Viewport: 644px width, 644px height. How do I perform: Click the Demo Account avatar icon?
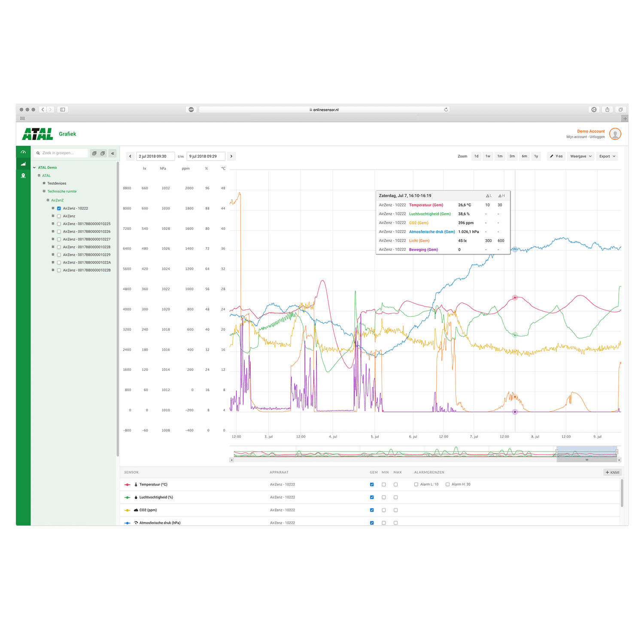[x=615, y=134]
